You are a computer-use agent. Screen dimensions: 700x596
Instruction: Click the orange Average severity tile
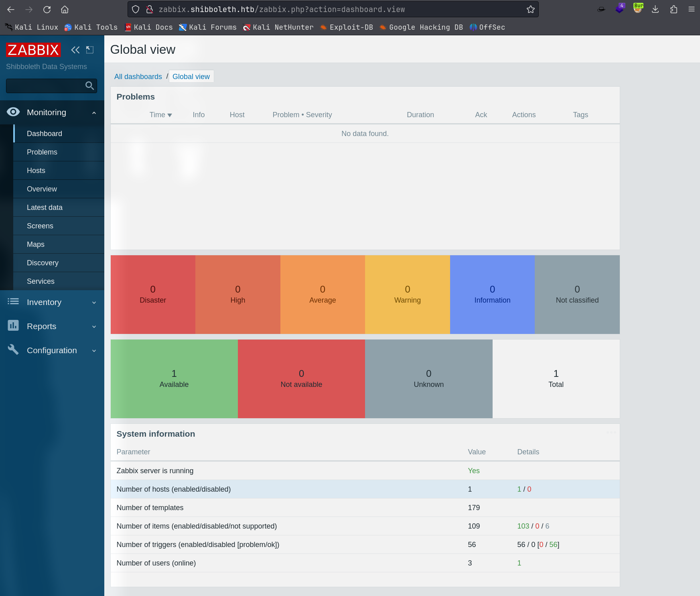coord(323,295)
